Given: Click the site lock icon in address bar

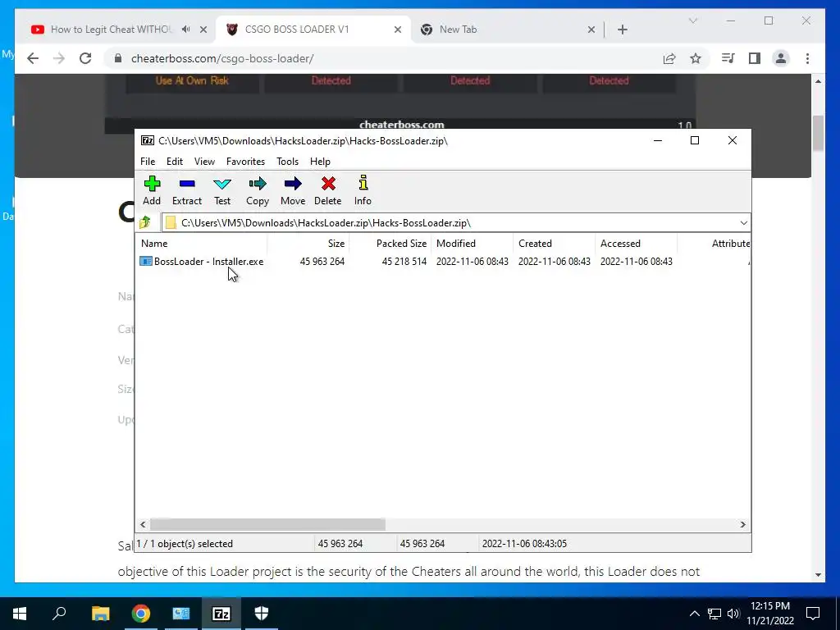Looking at the screenshot, I should [118, 58].
